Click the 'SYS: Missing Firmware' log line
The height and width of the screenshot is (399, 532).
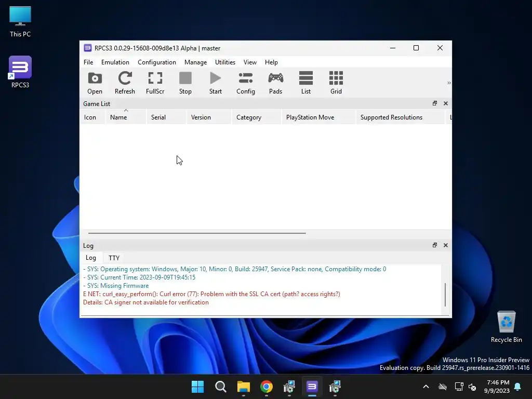(116, 286)
